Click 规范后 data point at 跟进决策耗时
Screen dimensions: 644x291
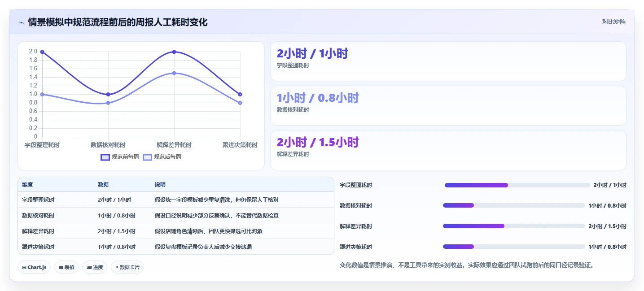point(240,103)
